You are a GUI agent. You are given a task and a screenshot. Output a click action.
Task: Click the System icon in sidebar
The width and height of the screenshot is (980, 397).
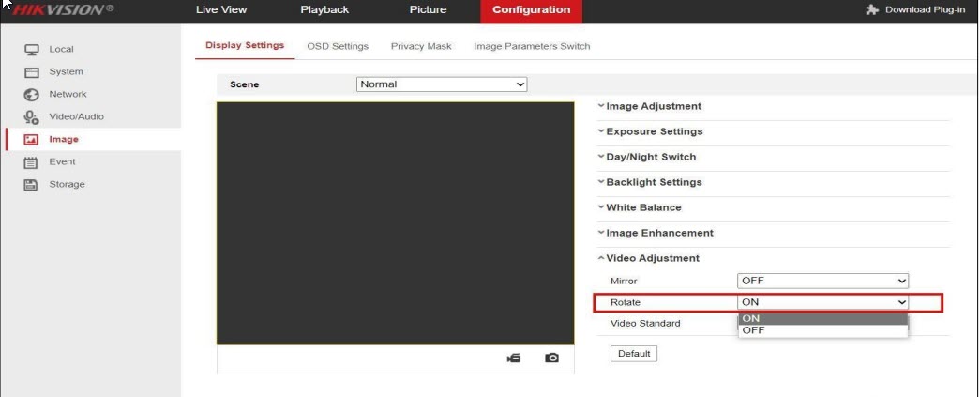tap(30, 72)
